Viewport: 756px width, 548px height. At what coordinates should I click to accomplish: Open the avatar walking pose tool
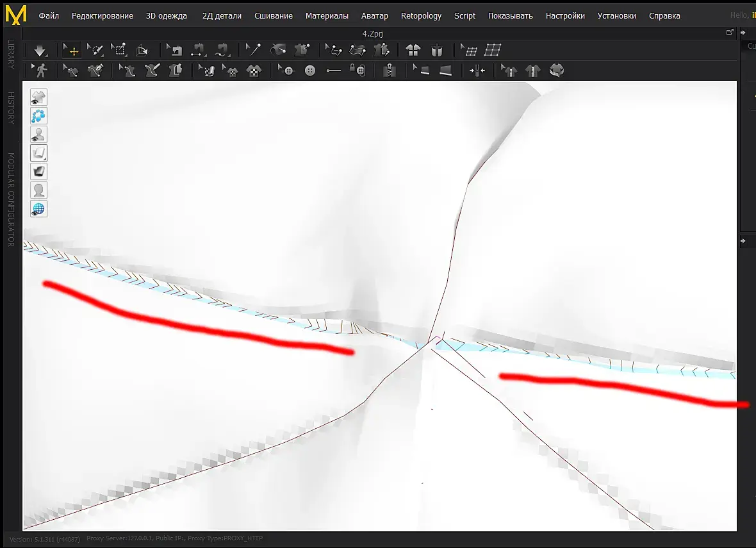click(40, 71)
